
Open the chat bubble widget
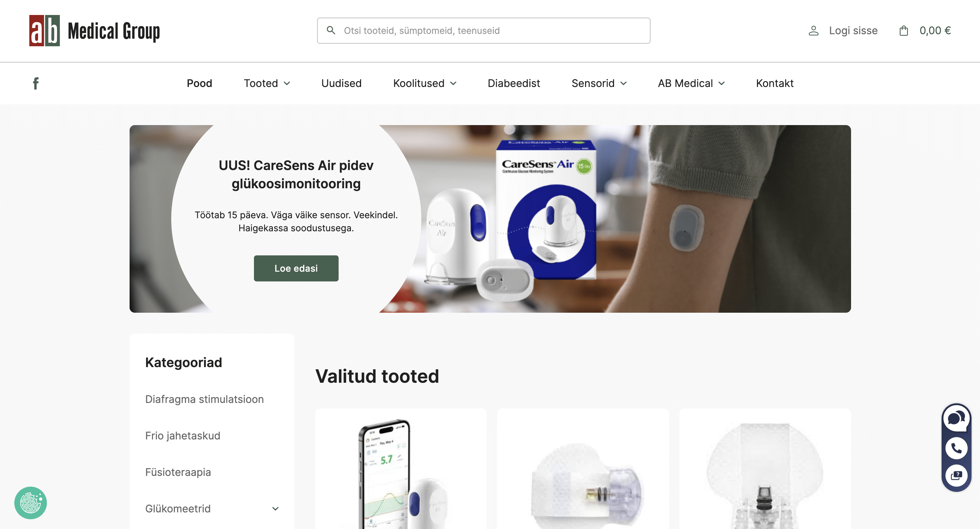pos(956,419)
